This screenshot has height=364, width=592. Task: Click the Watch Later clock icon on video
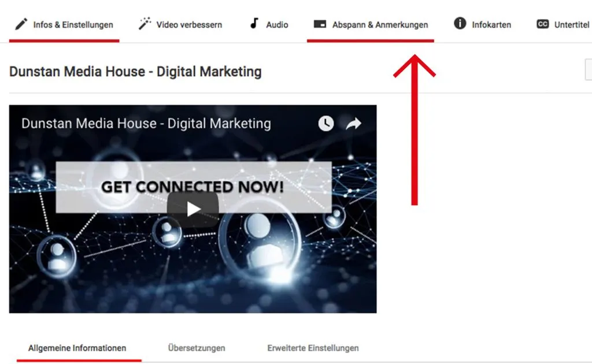[x=326, y=123]
